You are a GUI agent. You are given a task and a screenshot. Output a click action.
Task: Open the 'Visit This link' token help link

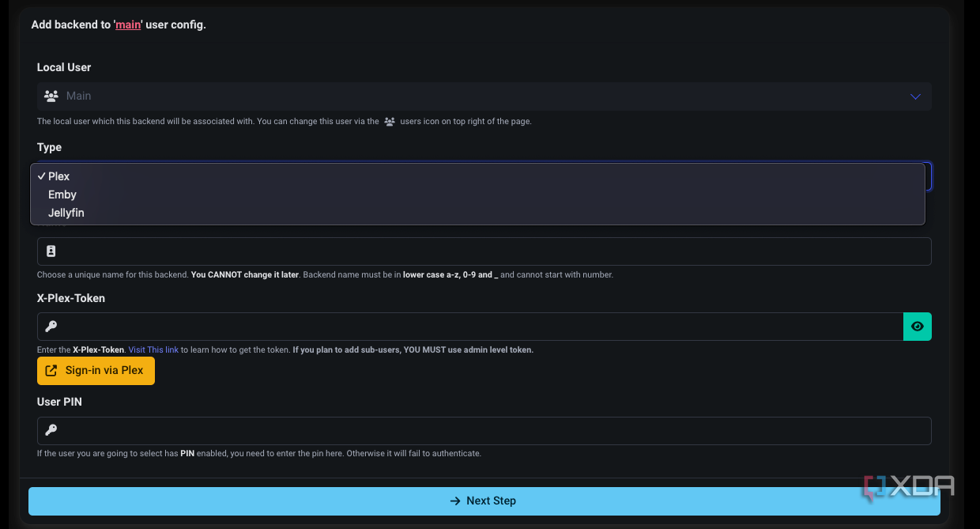coord(153,350)
